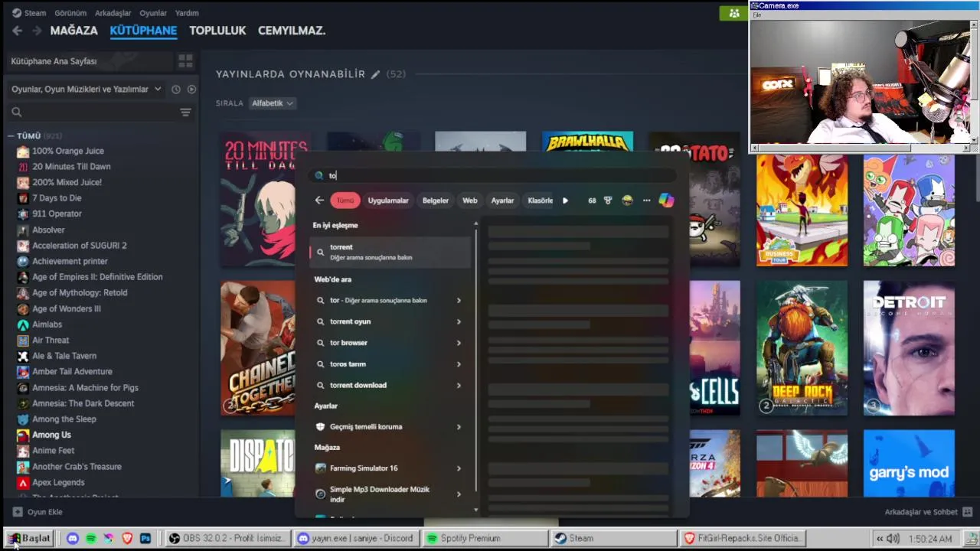Show more search filter tabs with arrow
This screenshot has height=551, width=980.
coord(565,201)
